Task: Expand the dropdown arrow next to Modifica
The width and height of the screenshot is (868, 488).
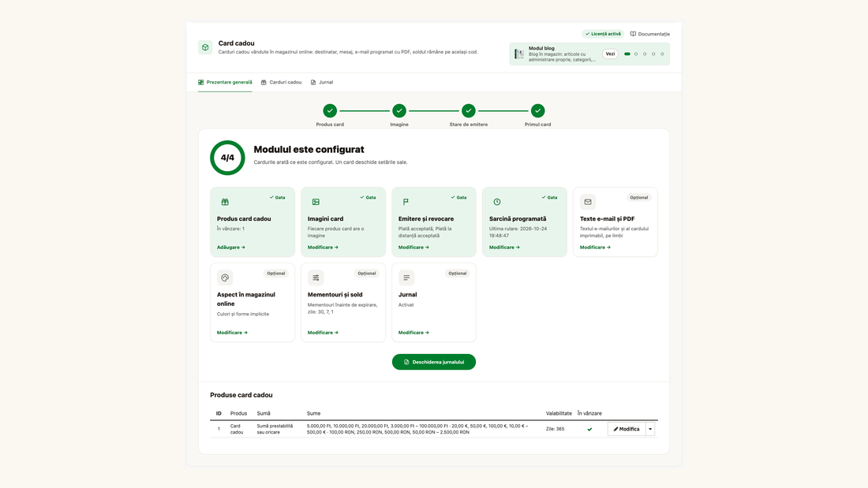Action: click(650, 429)
